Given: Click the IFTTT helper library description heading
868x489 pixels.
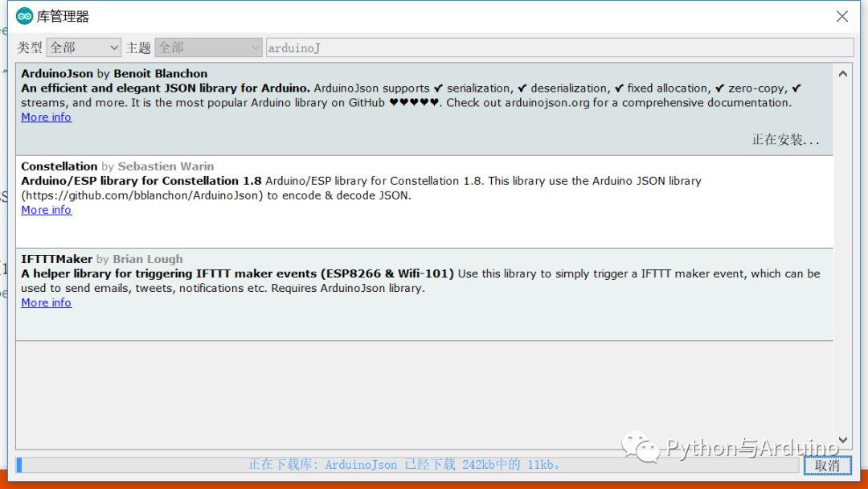Looking at the screenshot, I should pyautogui.click(x=237, y=273).
